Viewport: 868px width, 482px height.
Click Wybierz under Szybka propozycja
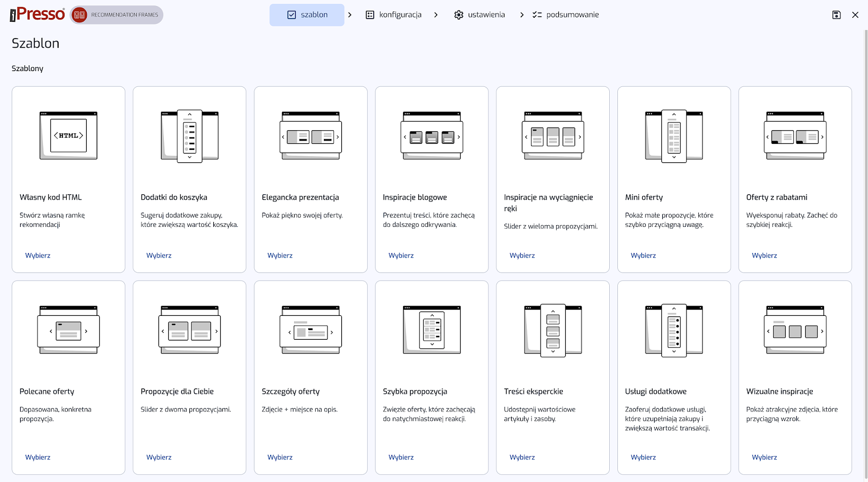point(401,458)
